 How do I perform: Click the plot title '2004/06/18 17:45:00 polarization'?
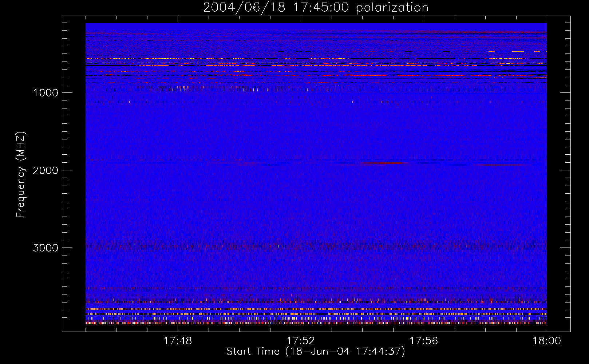click(x=316, y=7)
